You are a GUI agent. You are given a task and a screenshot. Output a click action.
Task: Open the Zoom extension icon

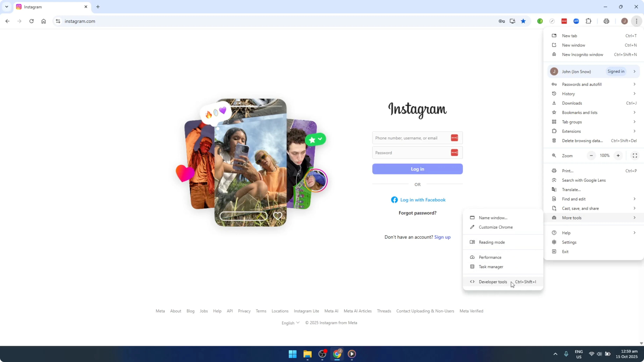tap(576, 21)
